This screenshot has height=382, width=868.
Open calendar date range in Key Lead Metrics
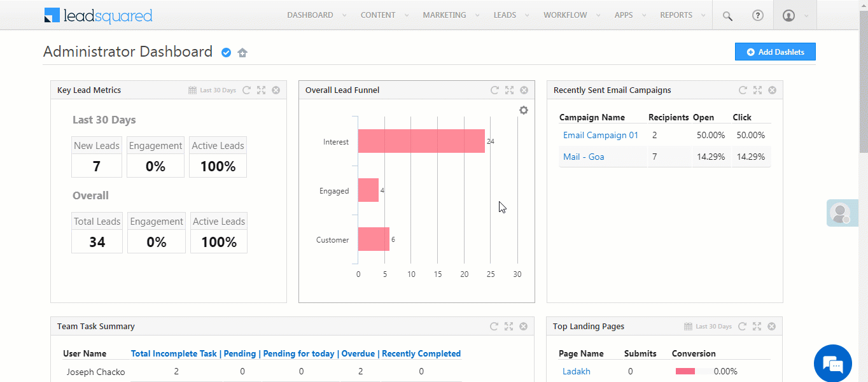[192, 90]
